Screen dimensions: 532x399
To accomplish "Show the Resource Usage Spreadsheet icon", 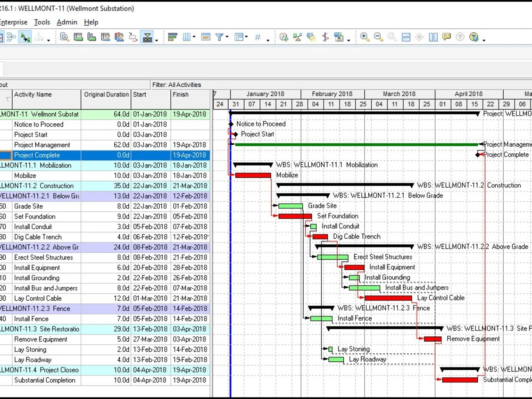I will pos(105,37).
